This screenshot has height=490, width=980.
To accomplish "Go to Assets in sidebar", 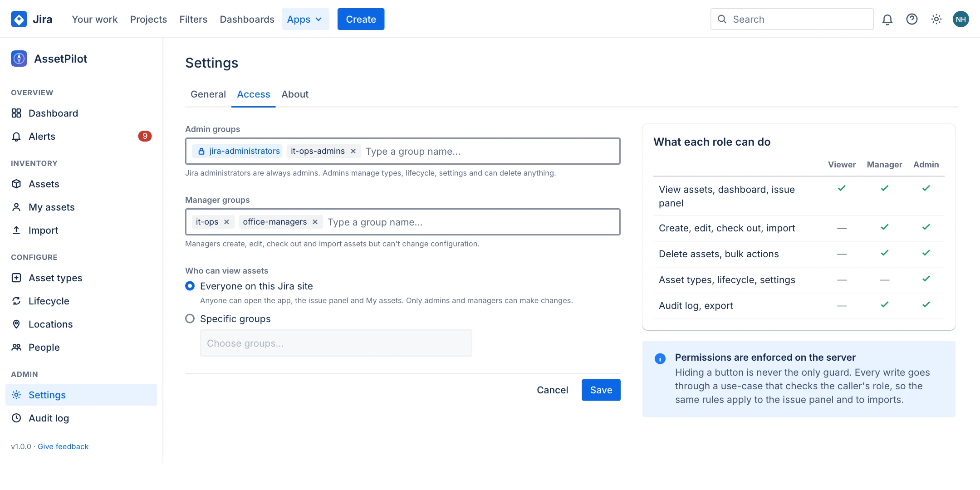I will point(81,184).
